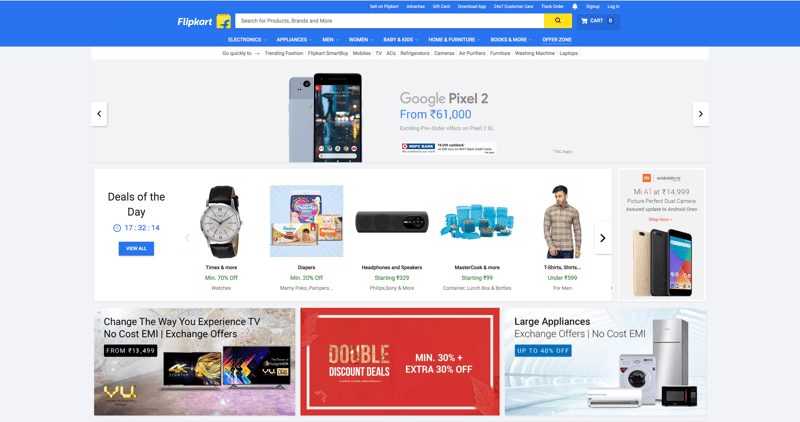
Task: Expand the Appliances menu
Action: (x=294, y=40)
